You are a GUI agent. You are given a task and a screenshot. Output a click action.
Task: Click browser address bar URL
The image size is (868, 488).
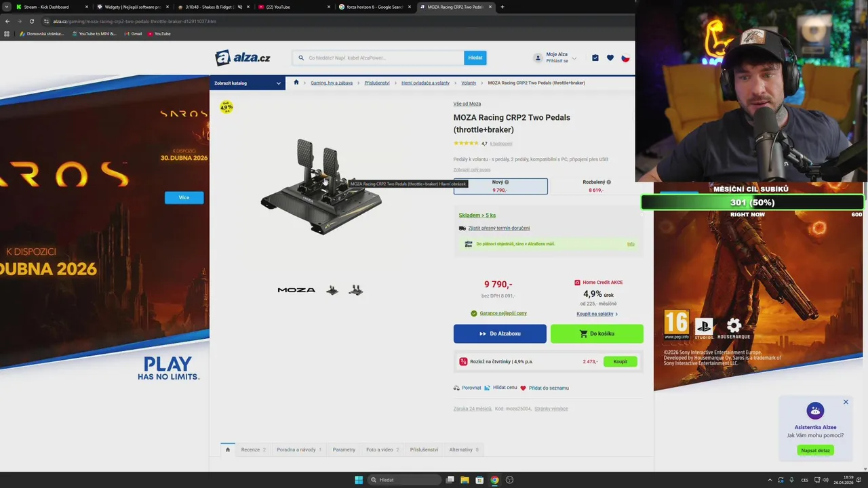[x=135, y=21]
